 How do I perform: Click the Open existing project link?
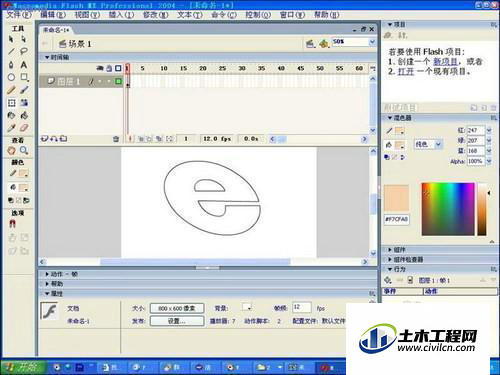406,71
